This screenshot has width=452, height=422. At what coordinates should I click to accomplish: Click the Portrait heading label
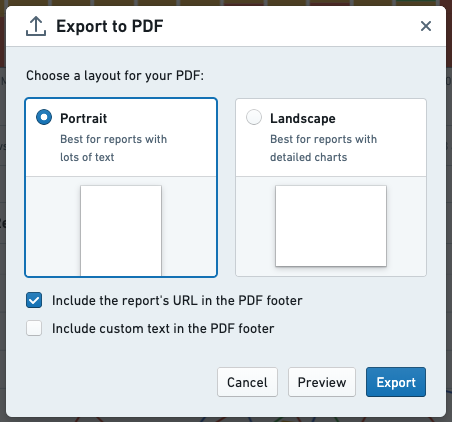pyautogui.click(x=84, y=118)
